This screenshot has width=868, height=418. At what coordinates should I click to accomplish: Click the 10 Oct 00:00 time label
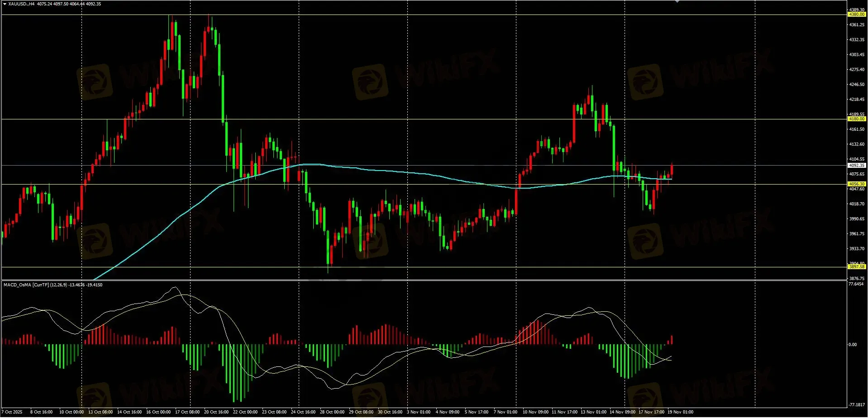coord(72,412)
